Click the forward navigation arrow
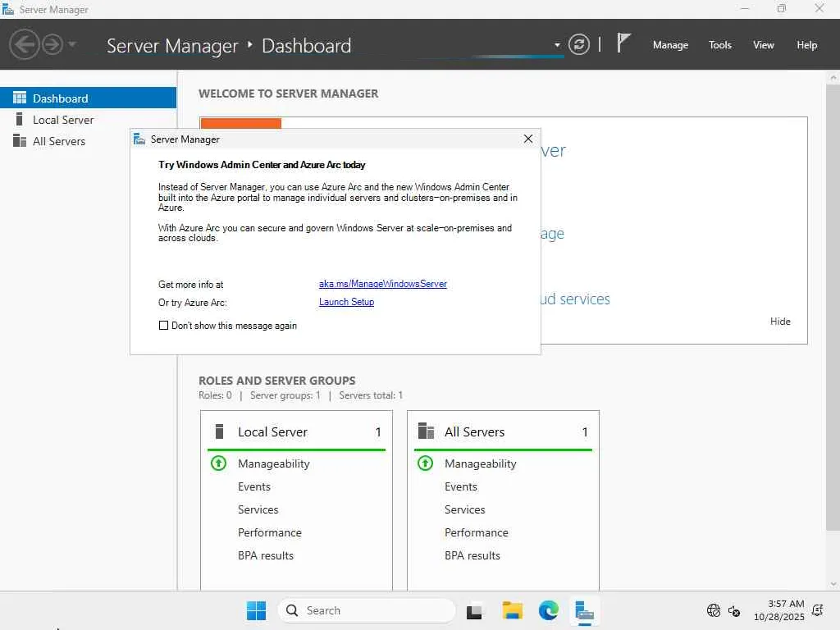The width and height of the screenshot is (840, 630). [52, 44]
